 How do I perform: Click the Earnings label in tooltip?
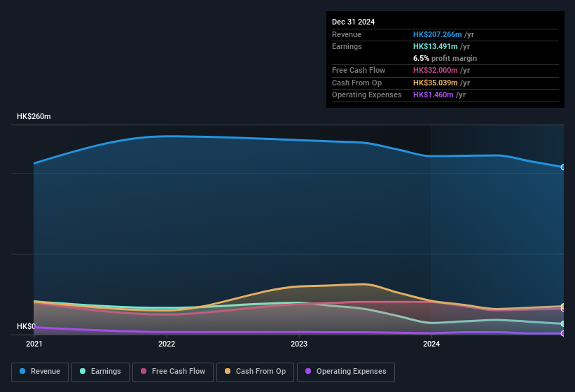pos(347,46)
